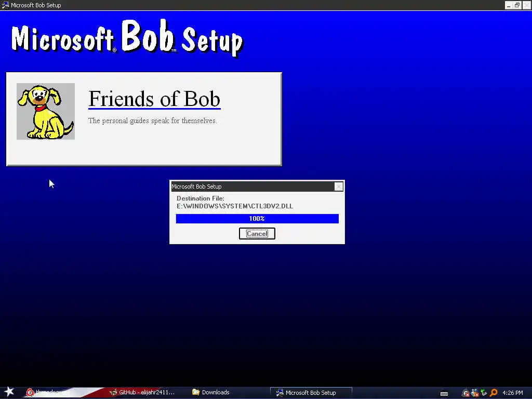Click the Cancel button in setup dialog
This screenshot has width=532, height=399.
(x=257, y=233)
